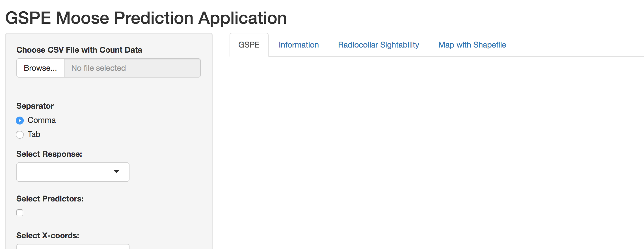Click the Browse... file upload button

point(40,68)
